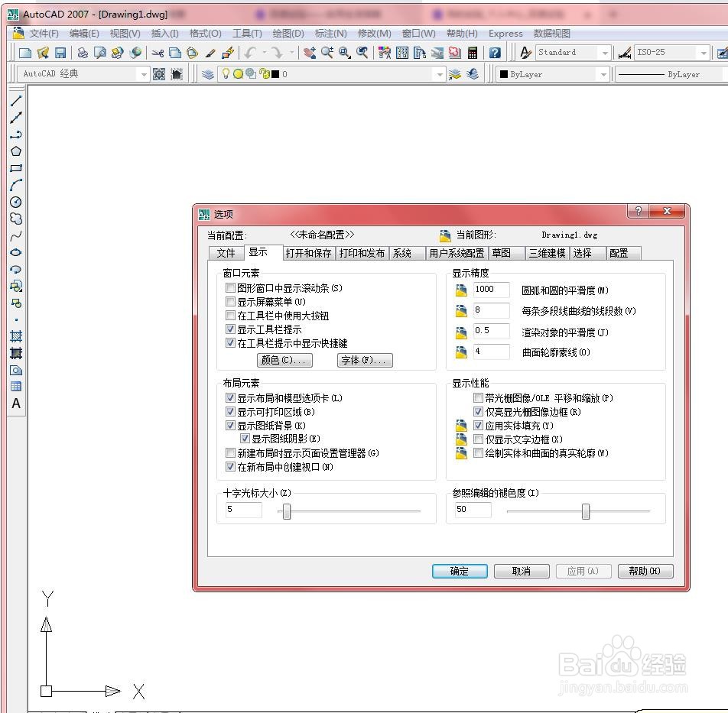
Task: Switch to the 打开和保存 tab
Action: click(x=309, y=253)
